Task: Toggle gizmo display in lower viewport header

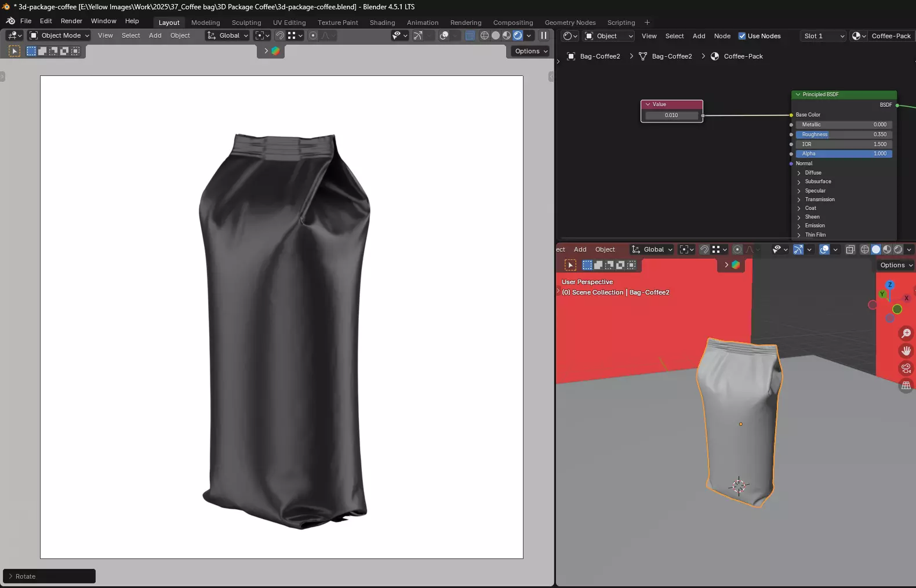Action: [x=798, y=249]
